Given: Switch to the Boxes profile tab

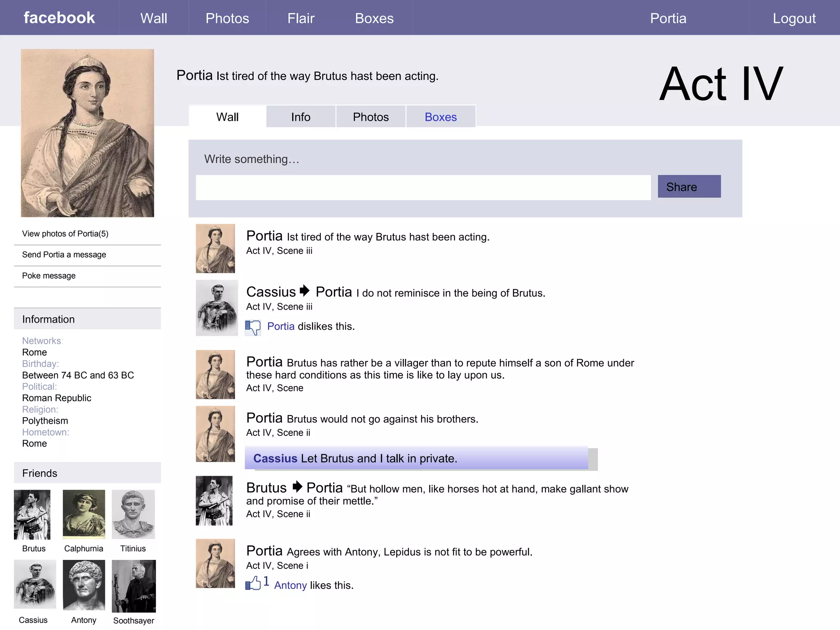Looking at the screenshot, I should [441, 117].
